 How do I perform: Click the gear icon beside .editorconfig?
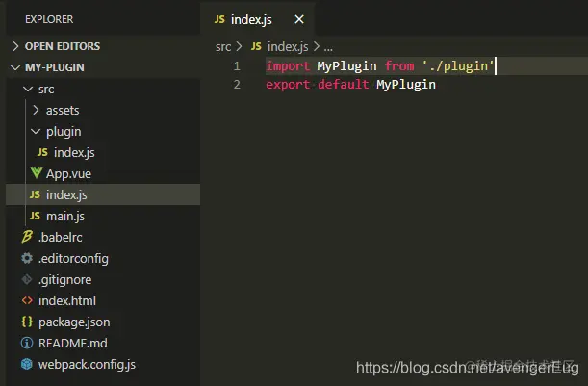pos(27,258)
